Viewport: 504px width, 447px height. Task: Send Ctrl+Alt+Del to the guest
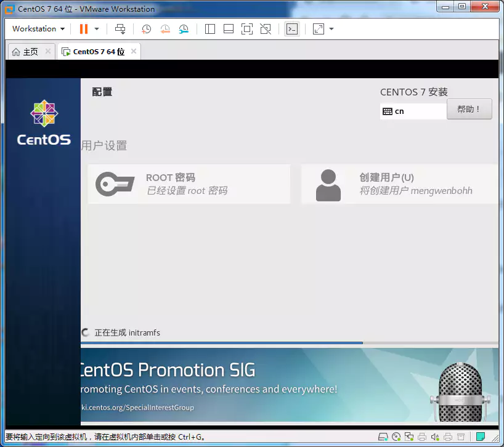point(120,29)
